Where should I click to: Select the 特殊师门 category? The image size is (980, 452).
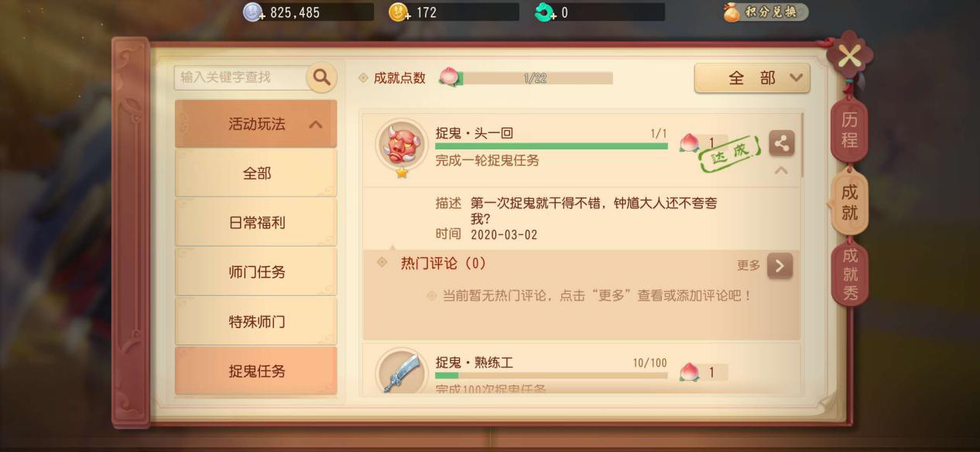[256, 321]
